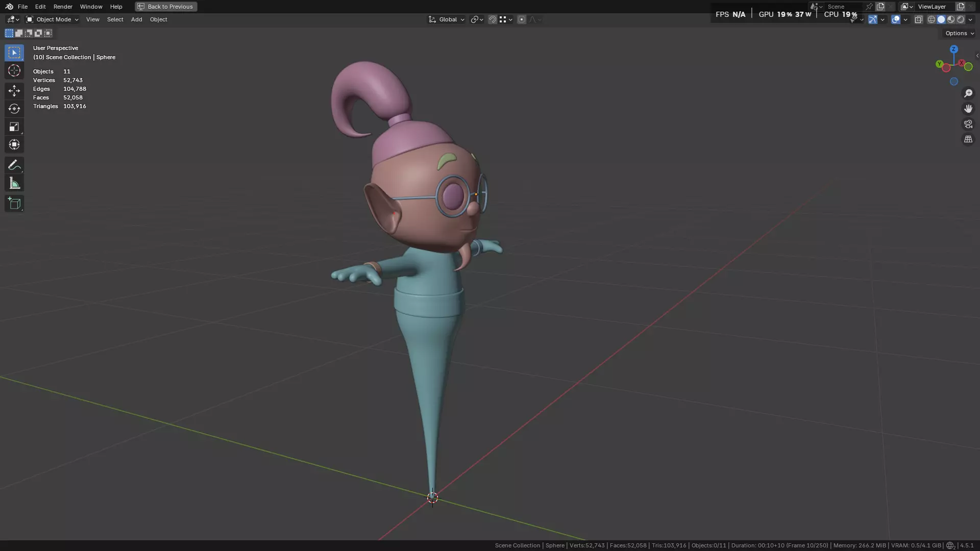Switch to Solid shading
The height and width of the screenshot is (551, 980).
coord(941,19)
